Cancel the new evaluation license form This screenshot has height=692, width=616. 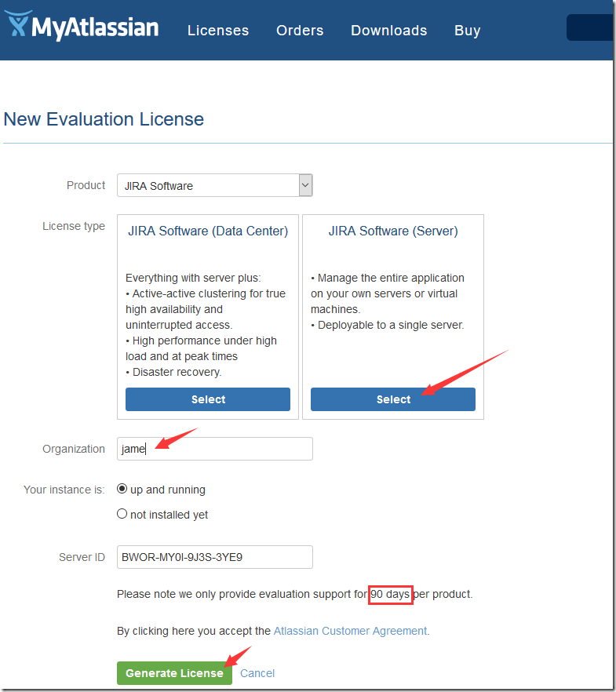tap(257, 673)
